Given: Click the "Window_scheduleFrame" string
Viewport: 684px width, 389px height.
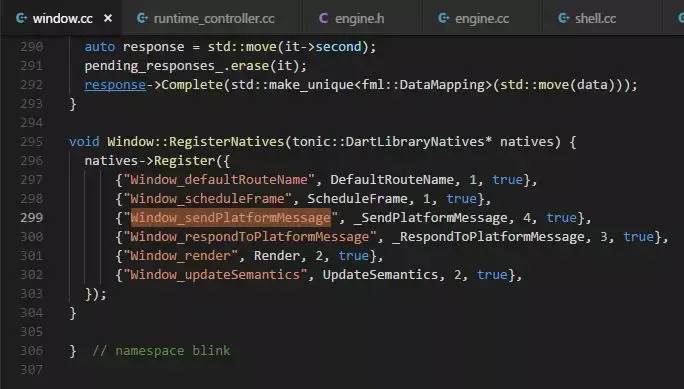Looking at the screenshot, I should click(207, 199).
